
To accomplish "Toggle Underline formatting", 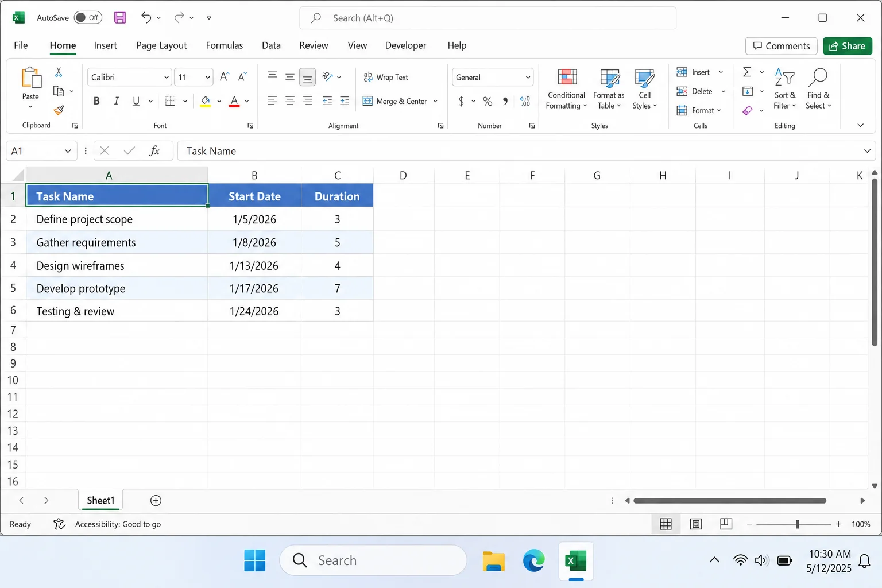I will pyautogui.click(x=136, y=101).
